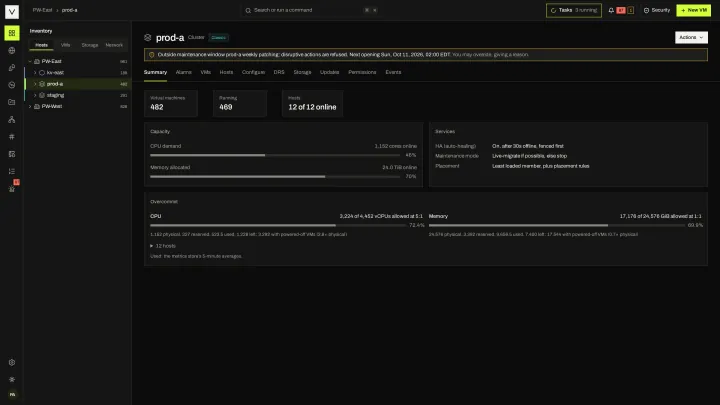Screen dimensions: 720x405
Task: Expand the PW-West tree node
Action: tap(30, 106)
